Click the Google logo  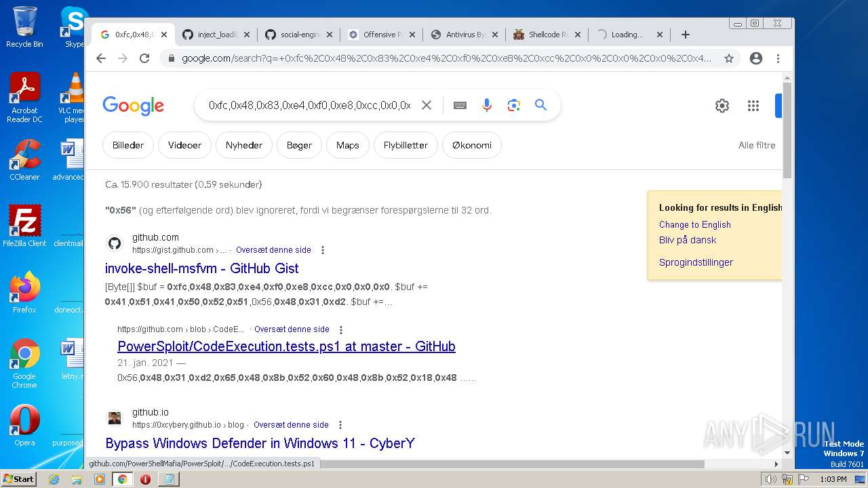[134, 106]
